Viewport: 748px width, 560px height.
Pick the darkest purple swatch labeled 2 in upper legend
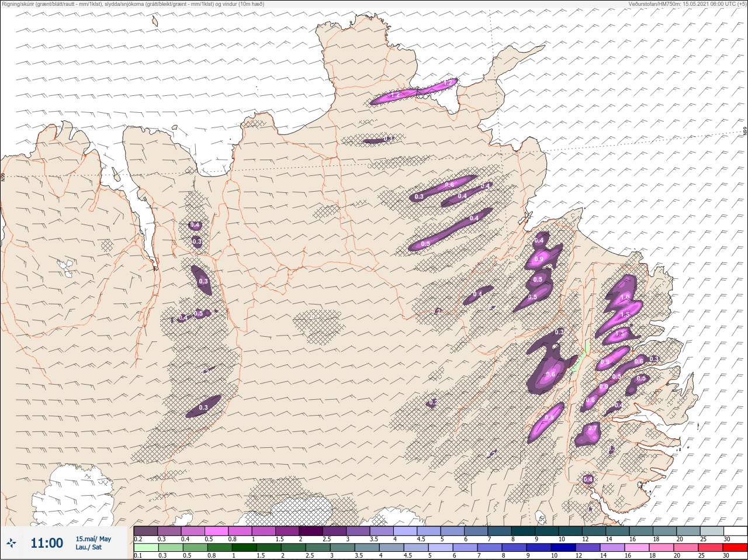click(311, 531)
